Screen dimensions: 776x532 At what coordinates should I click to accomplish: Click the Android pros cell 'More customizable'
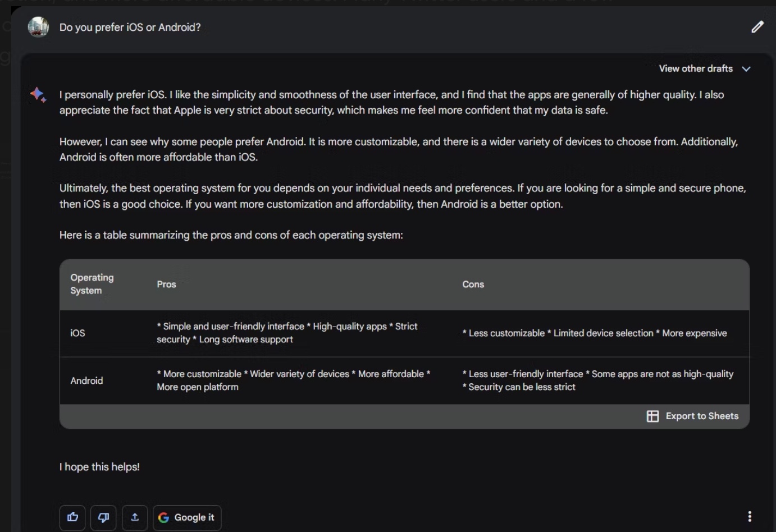point(294,380)
